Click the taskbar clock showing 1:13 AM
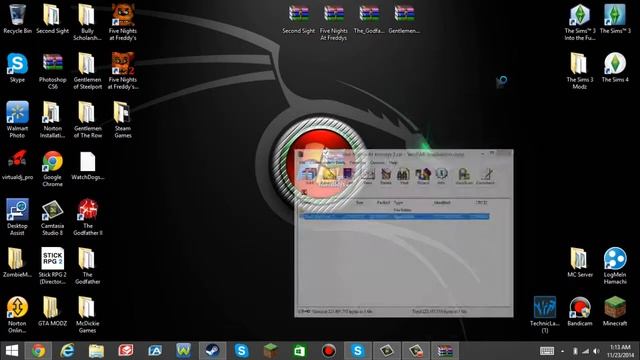The image size is (640, 360). (620, 351)
